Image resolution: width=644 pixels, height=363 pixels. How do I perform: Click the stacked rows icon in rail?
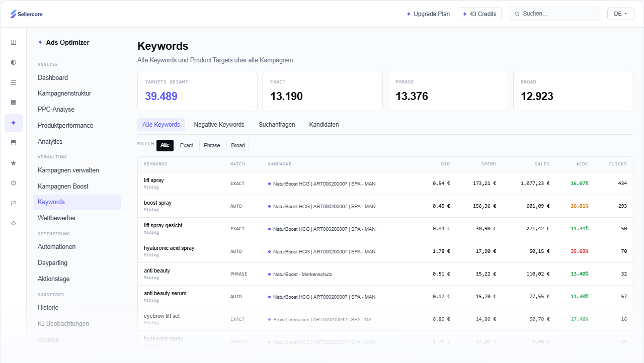(14, 143)
